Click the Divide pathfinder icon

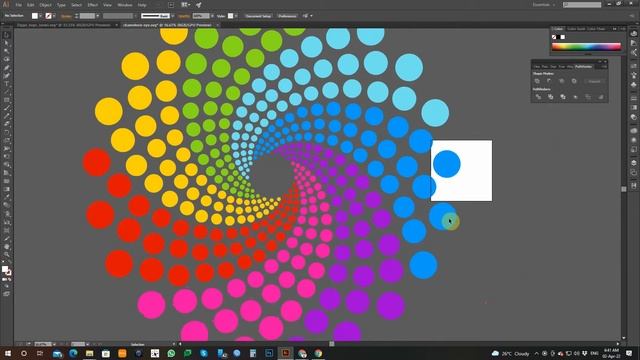(x=538, y=97)
